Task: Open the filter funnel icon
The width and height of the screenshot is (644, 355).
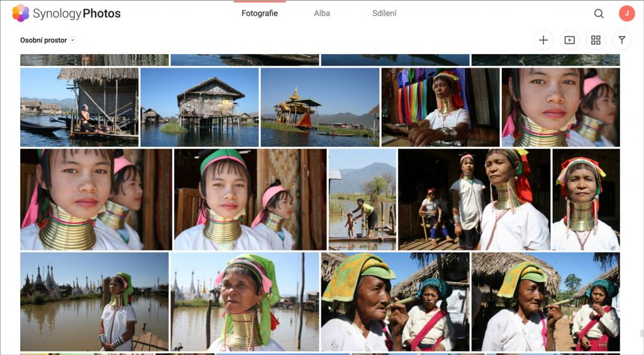Action: click(622, 40)
